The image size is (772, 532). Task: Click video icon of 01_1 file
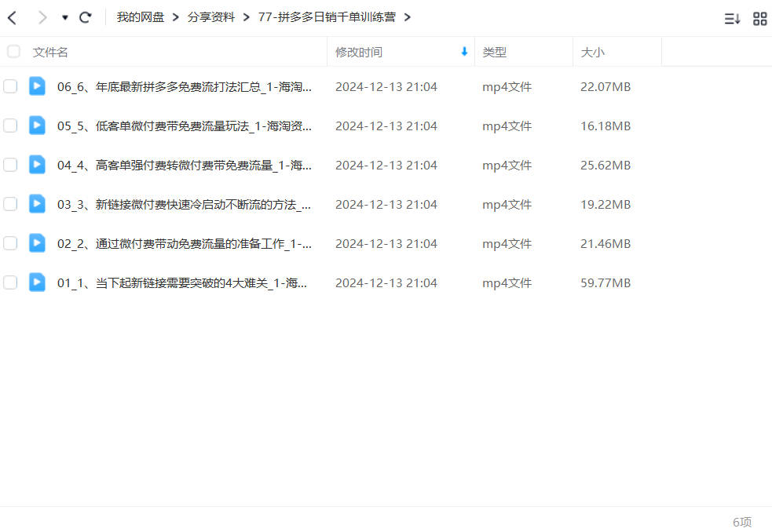[x=37, y=282]
